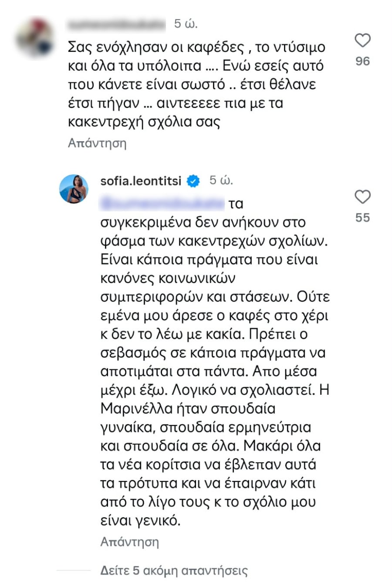View the 96 likes on top comment
Viewport: 392px width, 587px height.
[362, 61]
